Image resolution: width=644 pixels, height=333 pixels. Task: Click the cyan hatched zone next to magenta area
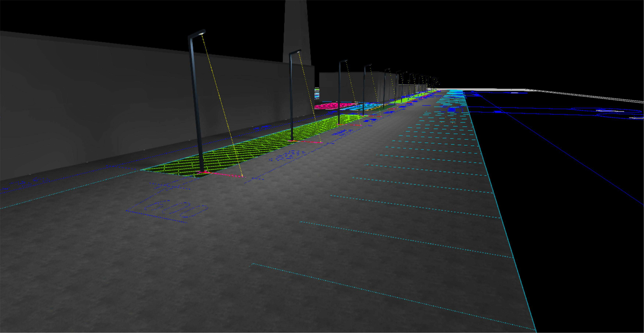369,106
